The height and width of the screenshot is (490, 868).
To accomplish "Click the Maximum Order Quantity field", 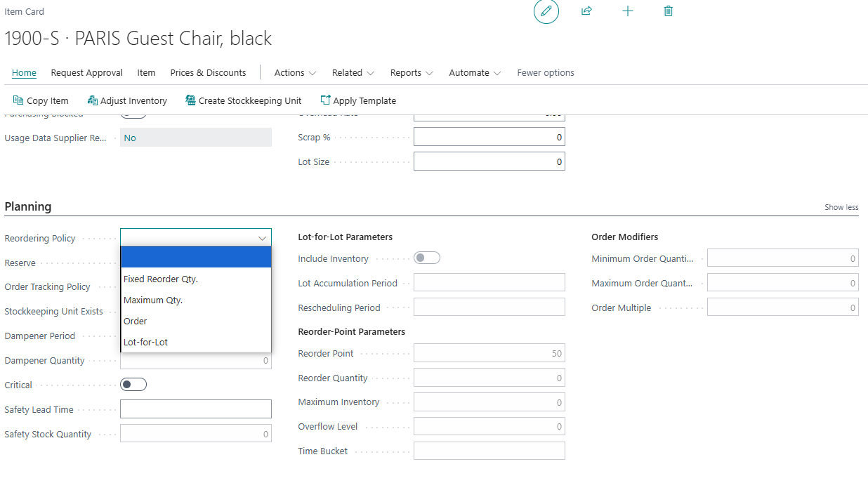I will tap(782, 283).
